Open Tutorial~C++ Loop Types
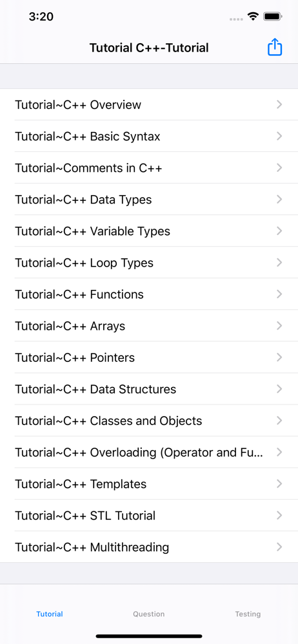Image resolution: width=298 pixels, height=644 pixels. 149,263
